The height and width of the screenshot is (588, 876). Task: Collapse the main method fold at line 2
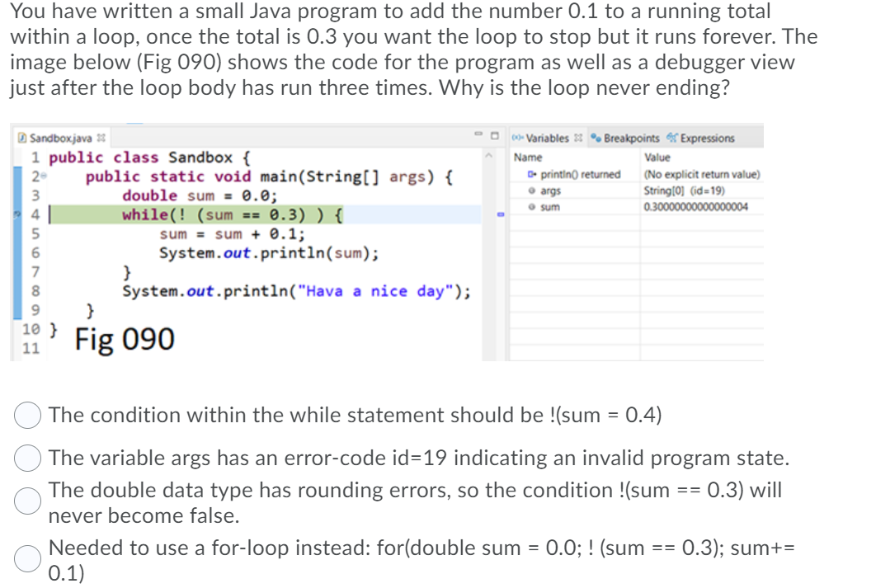tap(44, 175)
